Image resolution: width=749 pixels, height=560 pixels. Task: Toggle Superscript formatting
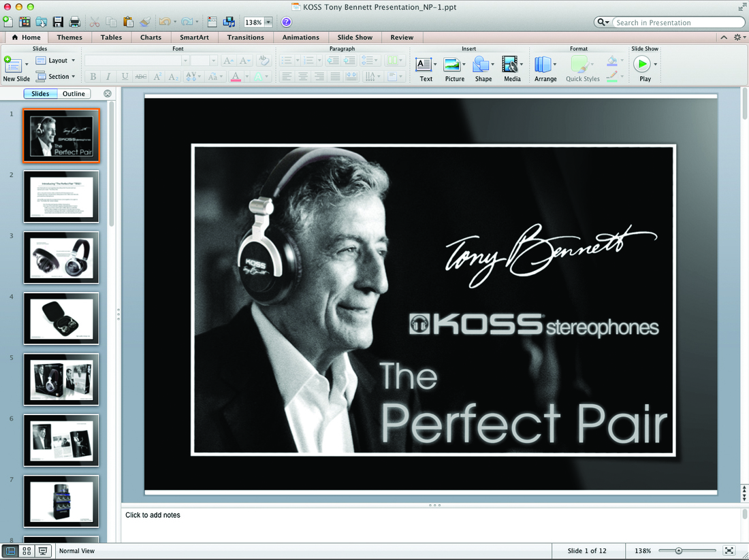(157, 76)
